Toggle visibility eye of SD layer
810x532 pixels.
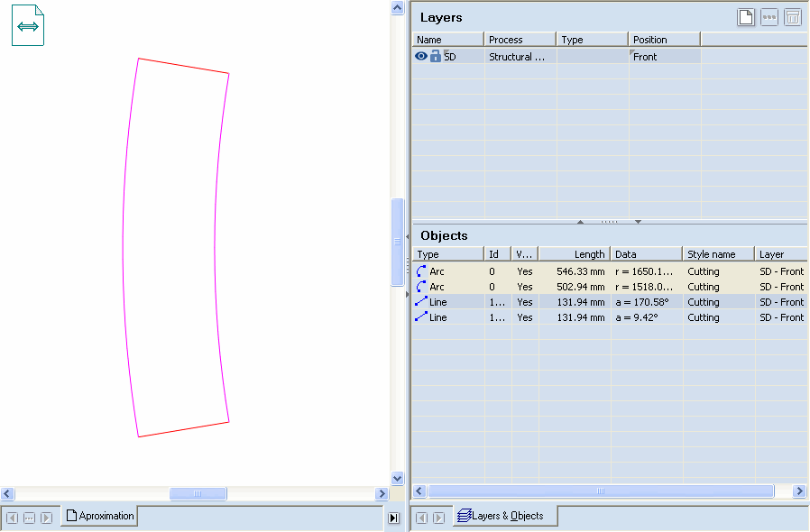tap(421, 56)
